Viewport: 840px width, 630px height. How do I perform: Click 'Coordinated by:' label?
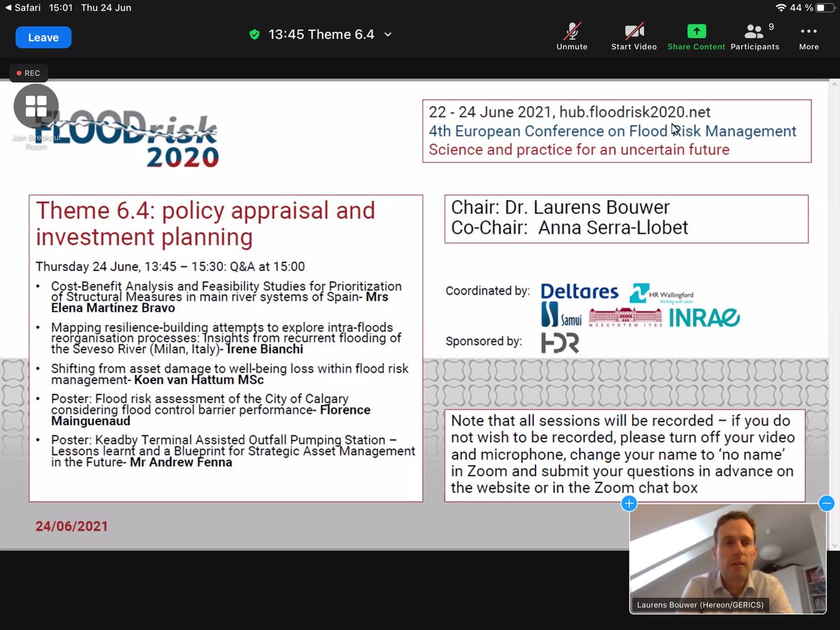487,291
